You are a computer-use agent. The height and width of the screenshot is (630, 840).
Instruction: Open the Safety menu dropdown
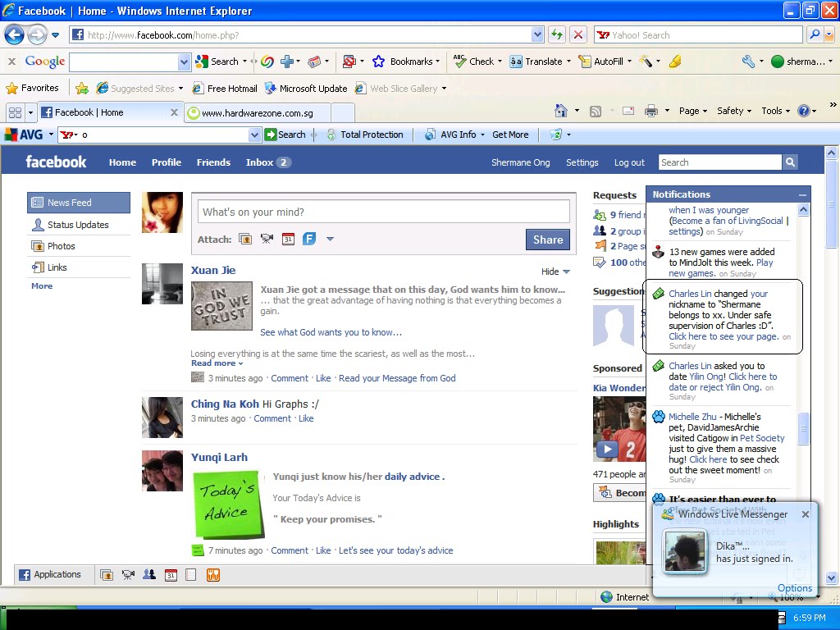[734, 111]
